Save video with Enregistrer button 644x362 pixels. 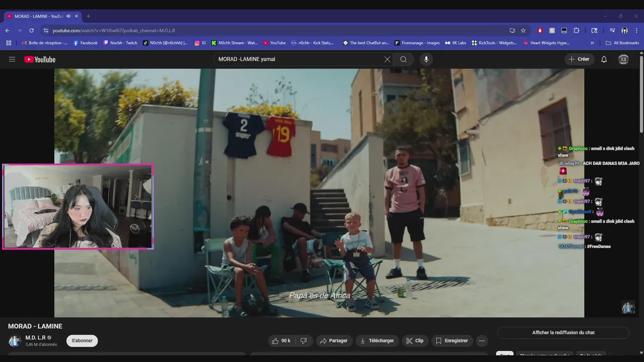click(452, 341)
